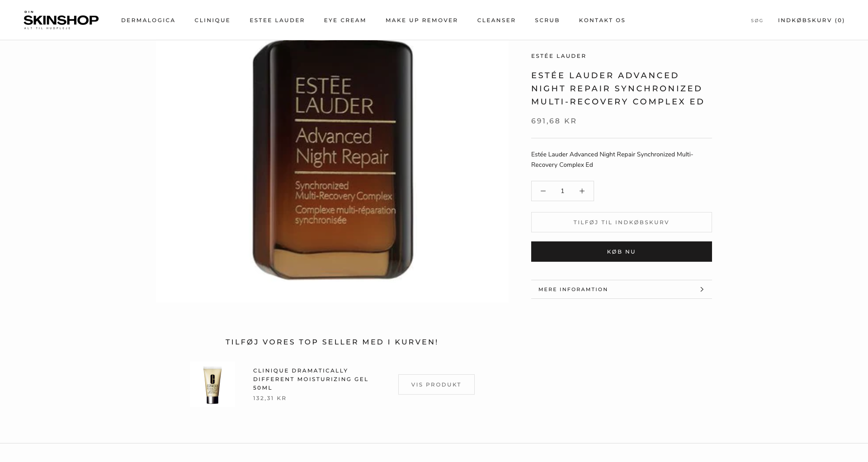Click Vis Produkt button
This screenshot has height=462, width=868.
pos(436,385)
